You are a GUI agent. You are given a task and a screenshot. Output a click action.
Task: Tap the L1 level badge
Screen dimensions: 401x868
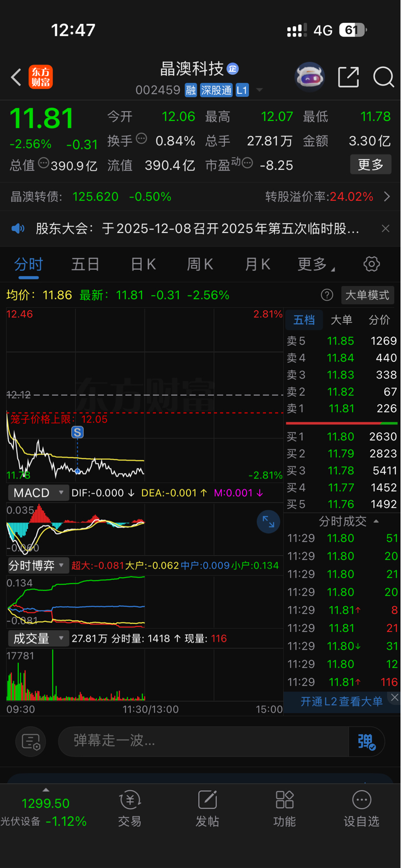242,90
